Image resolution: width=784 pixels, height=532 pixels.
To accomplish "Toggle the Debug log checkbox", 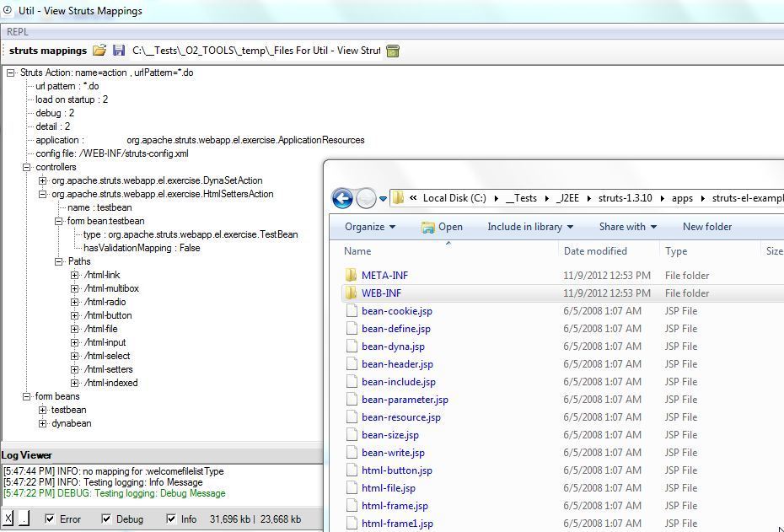I will (x=106, y=519).
